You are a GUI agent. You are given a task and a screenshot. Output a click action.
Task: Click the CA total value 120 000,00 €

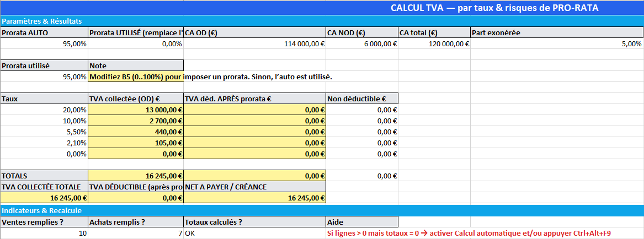click(434, 44)
